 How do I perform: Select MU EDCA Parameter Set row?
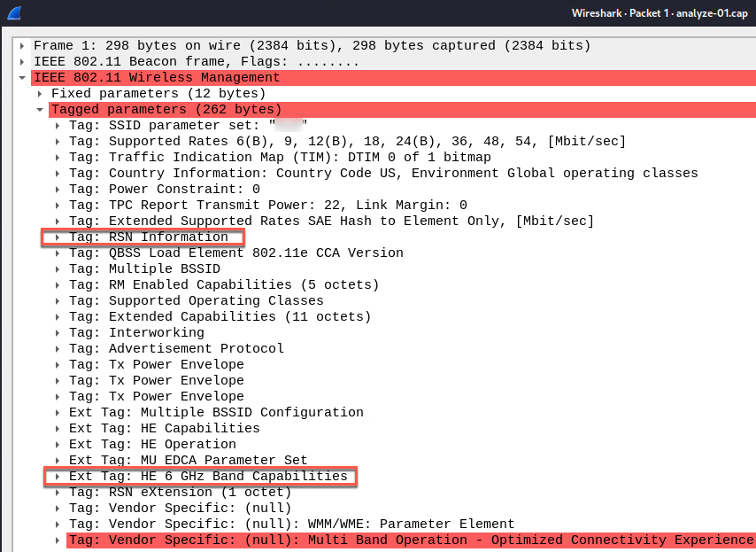(188, 461)
